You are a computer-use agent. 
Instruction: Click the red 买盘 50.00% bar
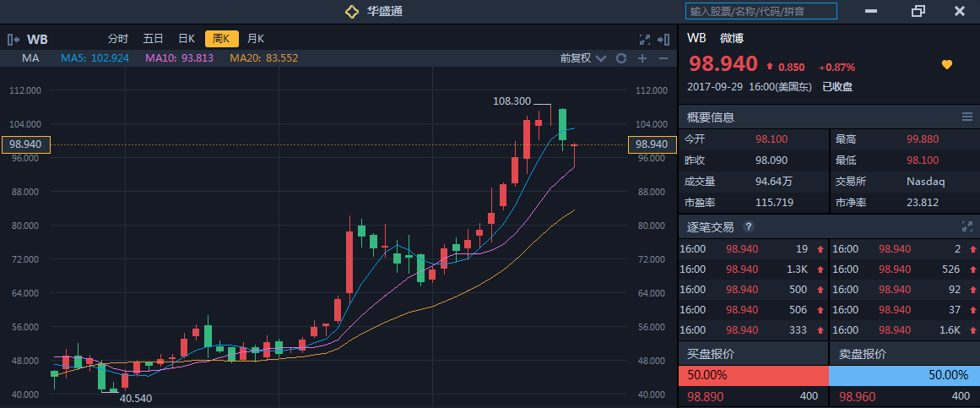point(753,375)
